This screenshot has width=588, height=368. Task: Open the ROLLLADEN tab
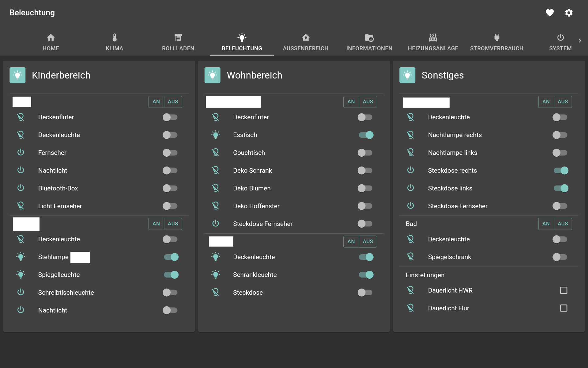178,42
